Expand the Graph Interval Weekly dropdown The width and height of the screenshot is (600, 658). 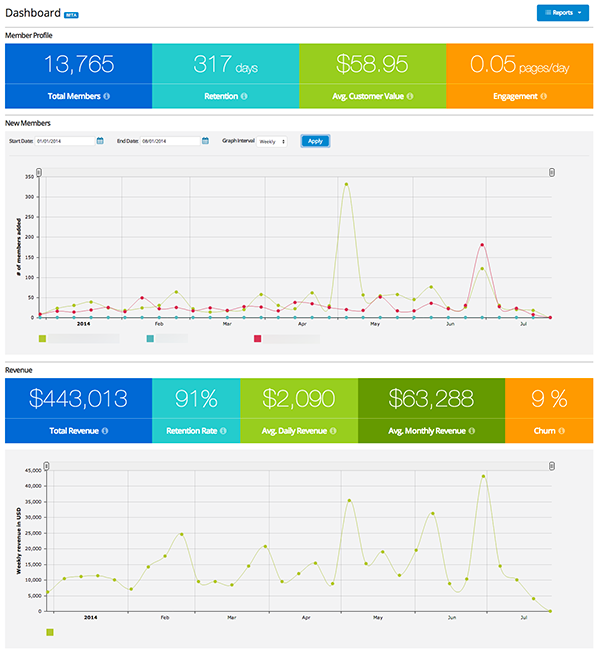272,141
